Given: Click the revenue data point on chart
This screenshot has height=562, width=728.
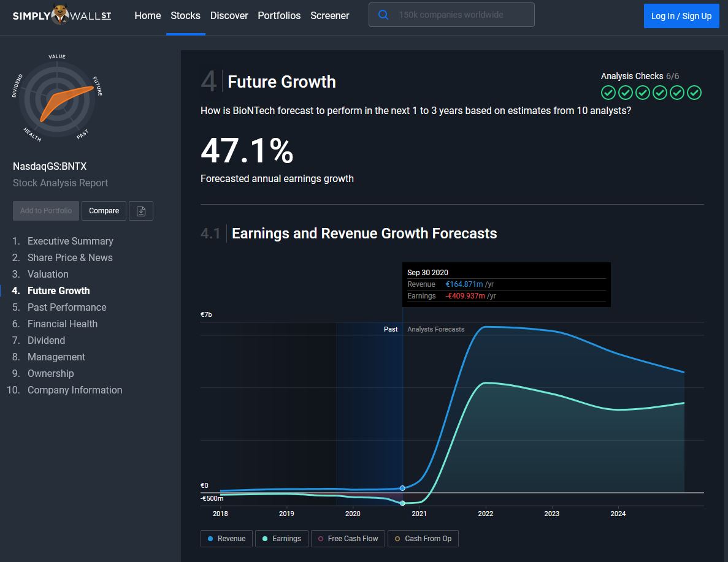Looking at the screenshot, I should tap(402, 488).
